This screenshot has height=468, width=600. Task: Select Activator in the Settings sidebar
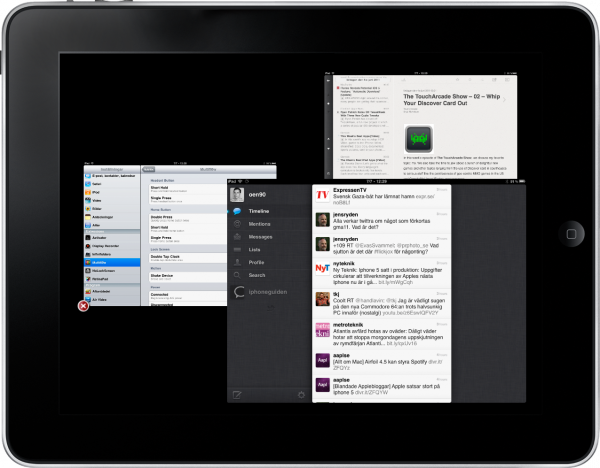(x=112, y=238)
